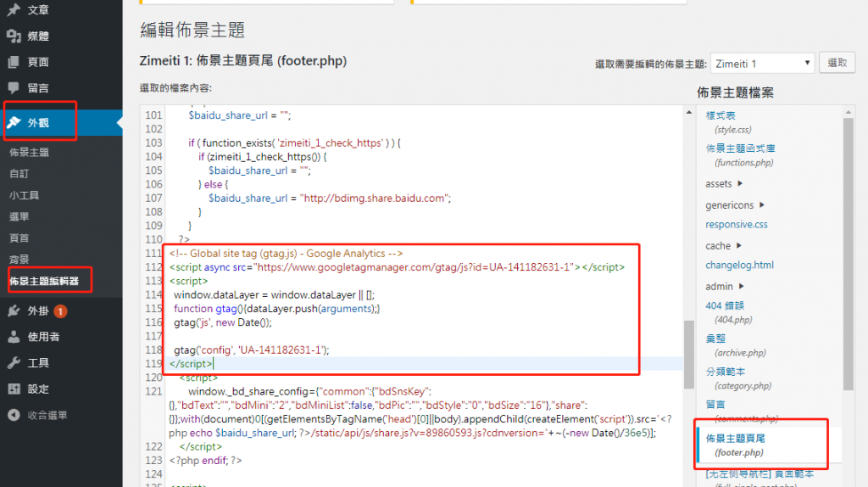Place cursor at end of line 119
Screen dimensions: 868x487
click(214, 364)
